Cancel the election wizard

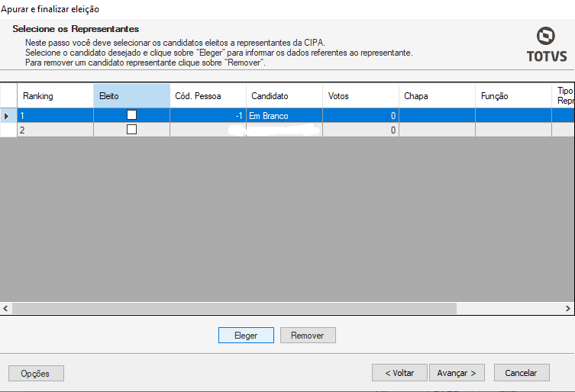coord(522,373)
